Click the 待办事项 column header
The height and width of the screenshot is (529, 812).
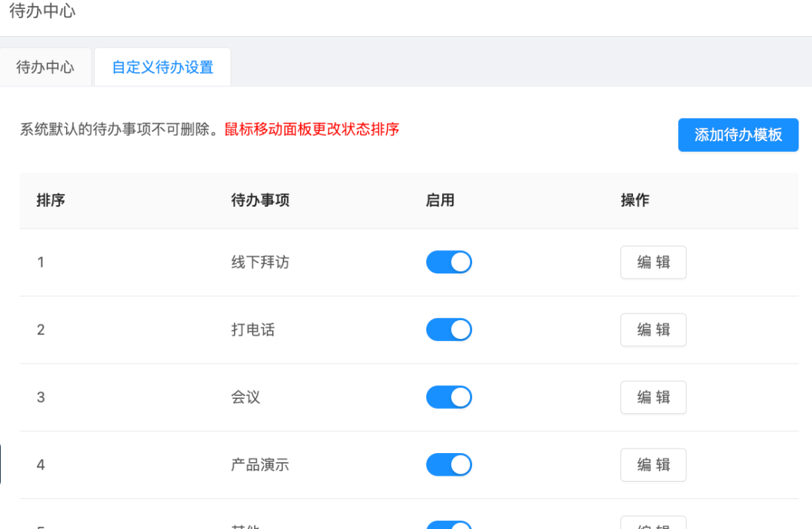(260, 201)
